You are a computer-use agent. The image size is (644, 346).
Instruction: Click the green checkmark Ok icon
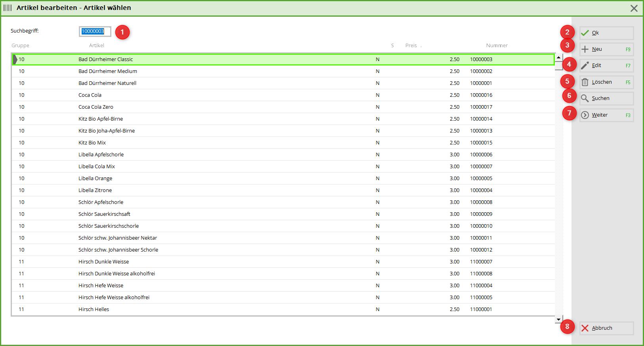pyautogui.click(x=585, y=33)
